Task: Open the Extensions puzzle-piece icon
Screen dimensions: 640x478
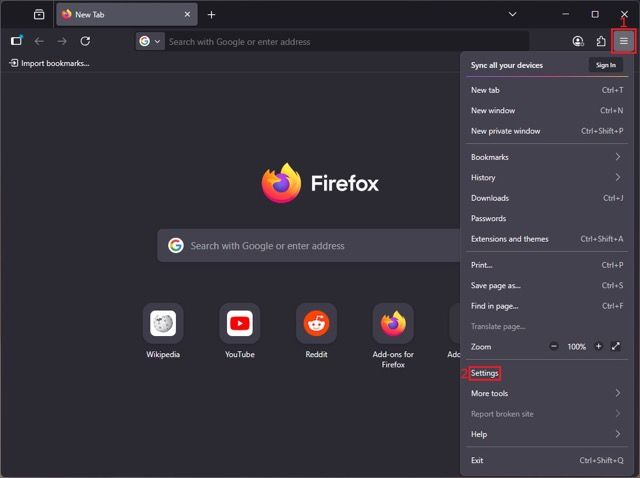Action: 600,41
